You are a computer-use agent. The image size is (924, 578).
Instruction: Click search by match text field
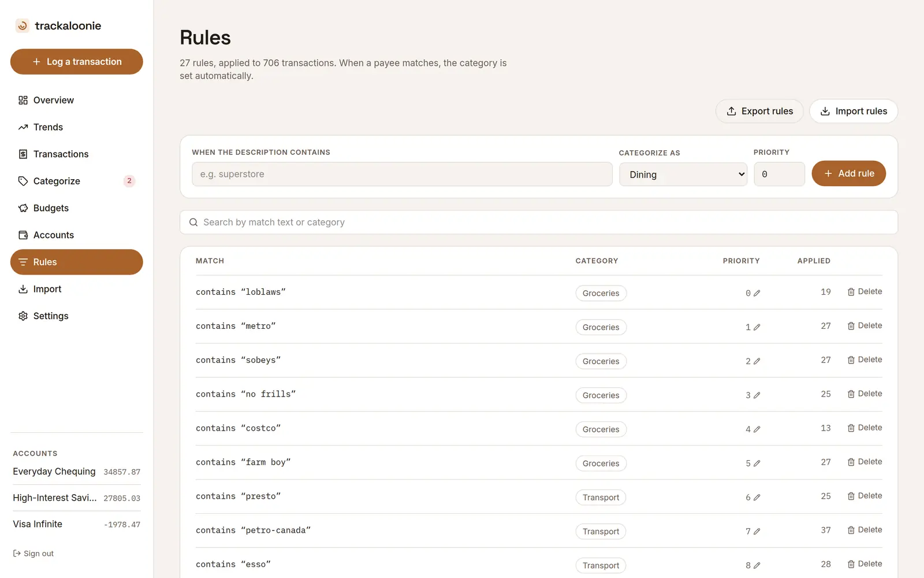tap(539, 223)
